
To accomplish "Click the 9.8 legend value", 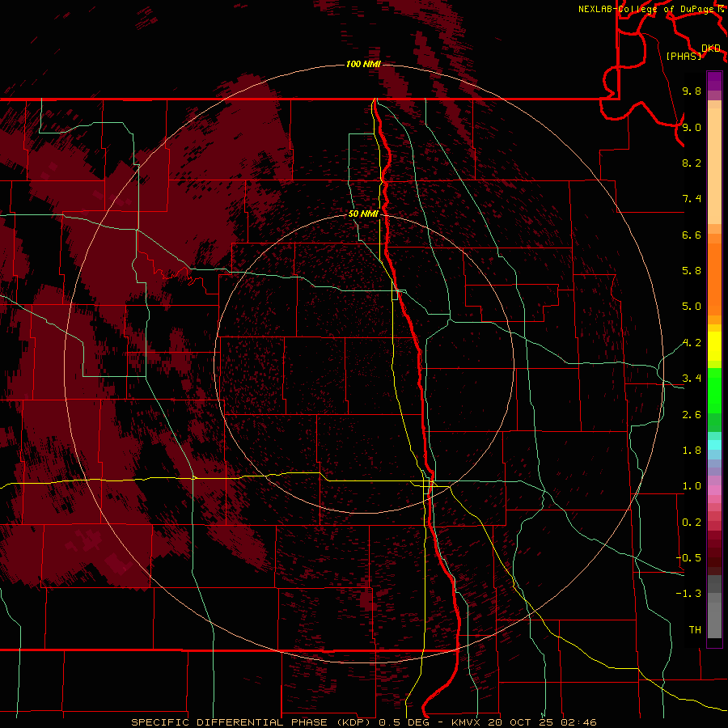I will pyautogui.click(x=692, y=91).
